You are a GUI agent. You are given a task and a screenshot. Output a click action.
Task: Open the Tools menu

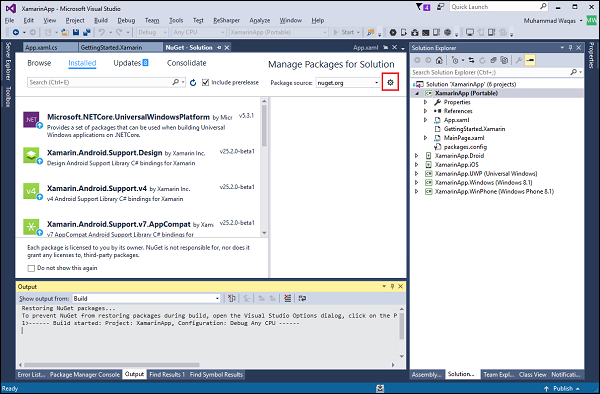176,20
